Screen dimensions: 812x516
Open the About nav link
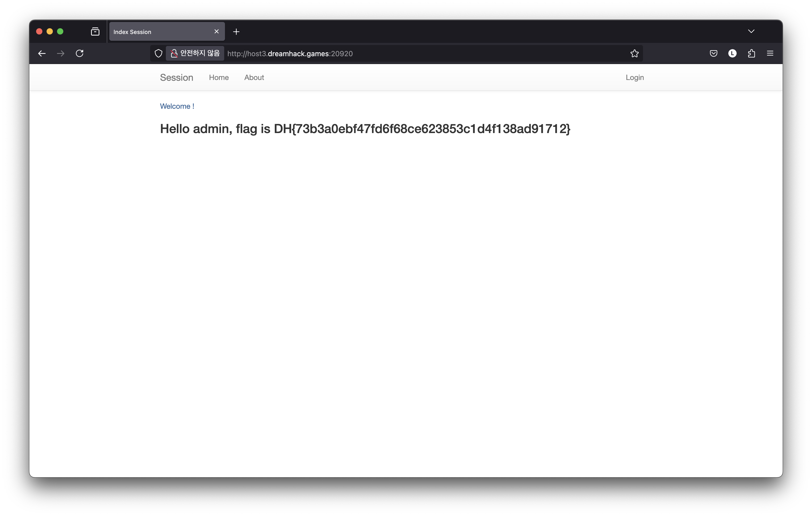254,78
